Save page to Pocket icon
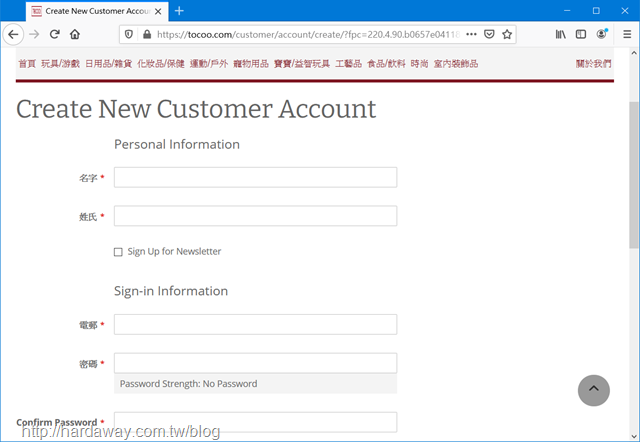Viewport: 640px width, 442px height. click(x=489, y=34)
